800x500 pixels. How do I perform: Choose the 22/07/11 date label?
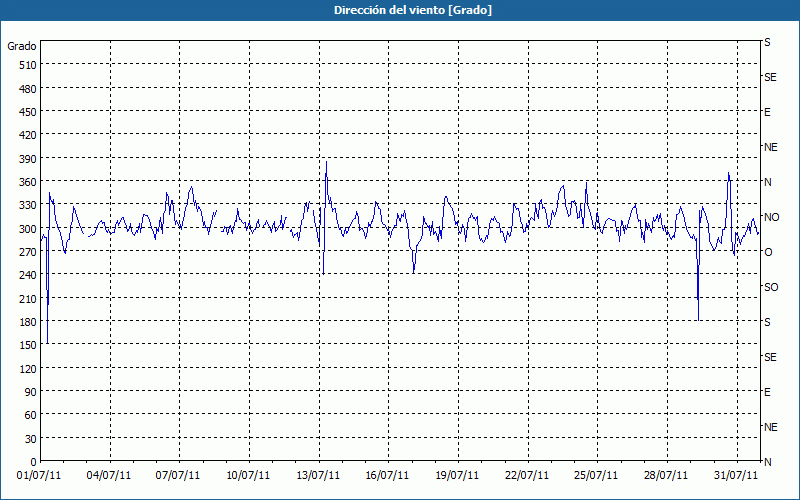click(x=527, y=476)
